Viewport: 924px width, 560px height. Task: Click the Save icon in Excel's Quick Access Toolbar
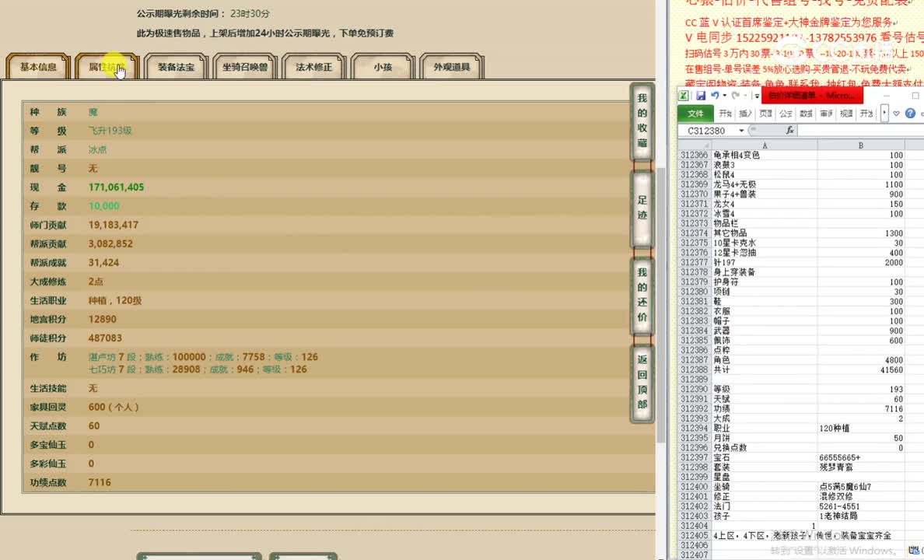(701, 95)
